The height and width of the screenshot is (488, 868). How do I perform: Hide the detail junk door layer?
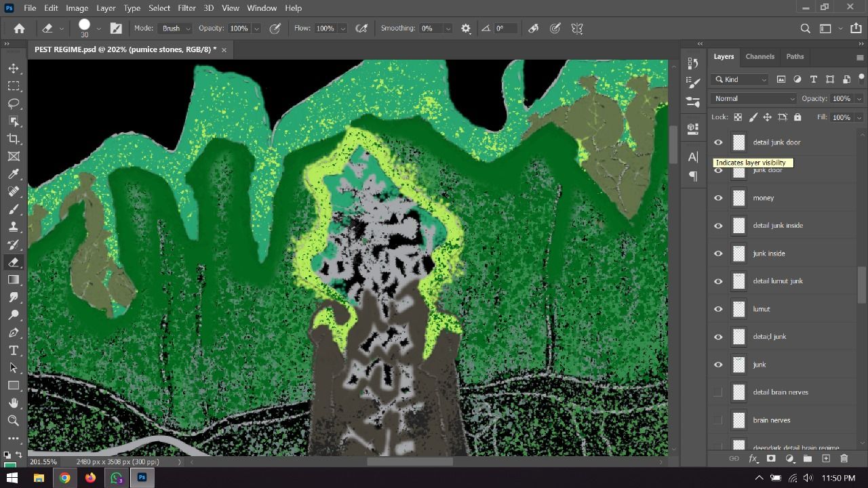718,142
